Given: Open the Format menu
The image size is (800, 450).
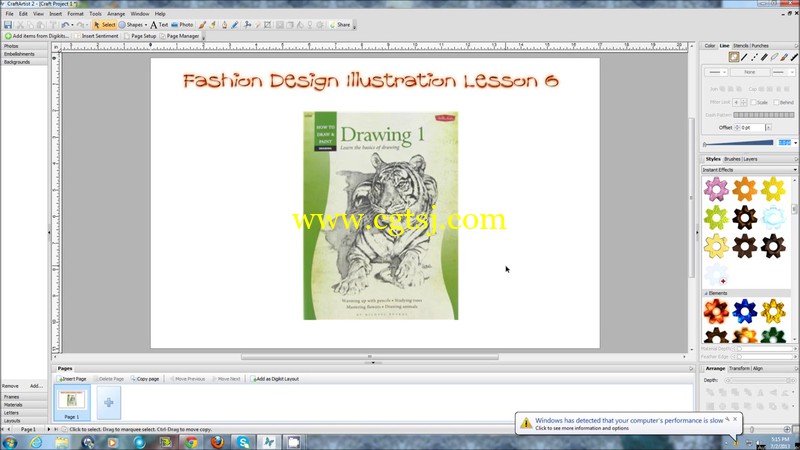Looking at the screenshot, I should click(75, 14).
